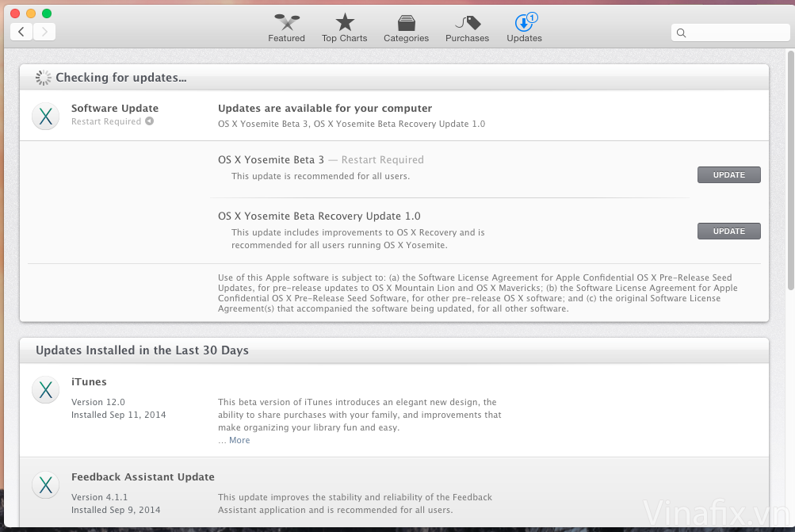
Task: Click 'This update is recommended for all users.' text
Action: [320, 176]
